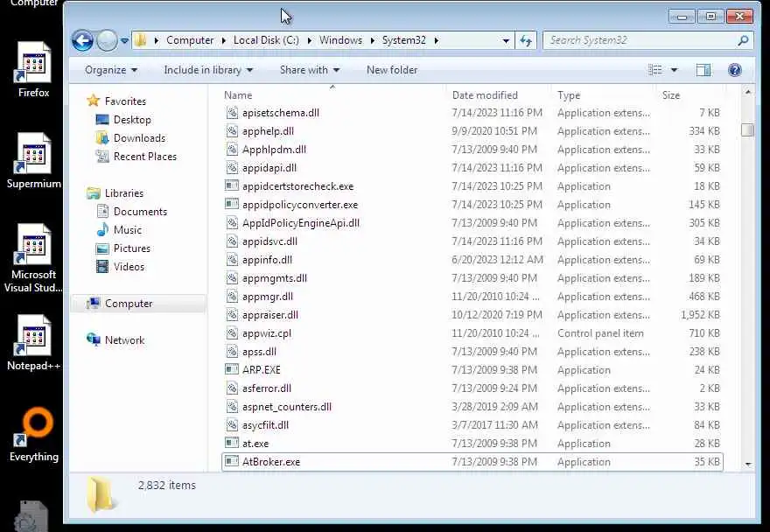The width and height of the screenshot is (770, 532).
Task: Open the view options dropdown arrow
Action: pyautogui.click(x=675, y=70)
